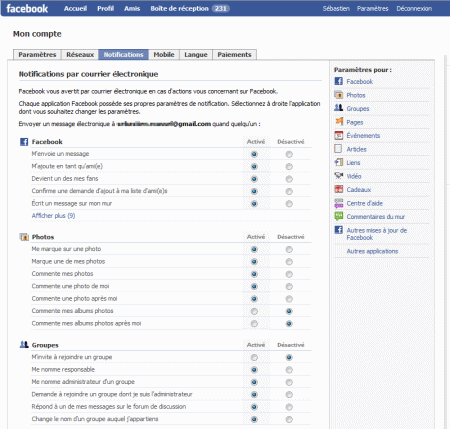Open Paramètres in the top-right bar
Viewport: 450px width, 429px height.
373,8
